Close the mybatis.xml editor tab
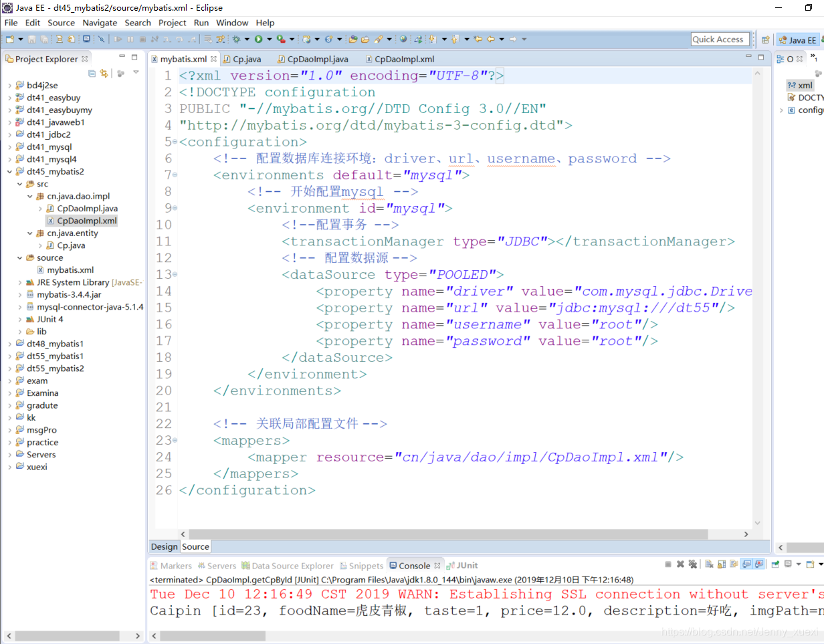This screenshot has width=824, height=644. [214, 59]
